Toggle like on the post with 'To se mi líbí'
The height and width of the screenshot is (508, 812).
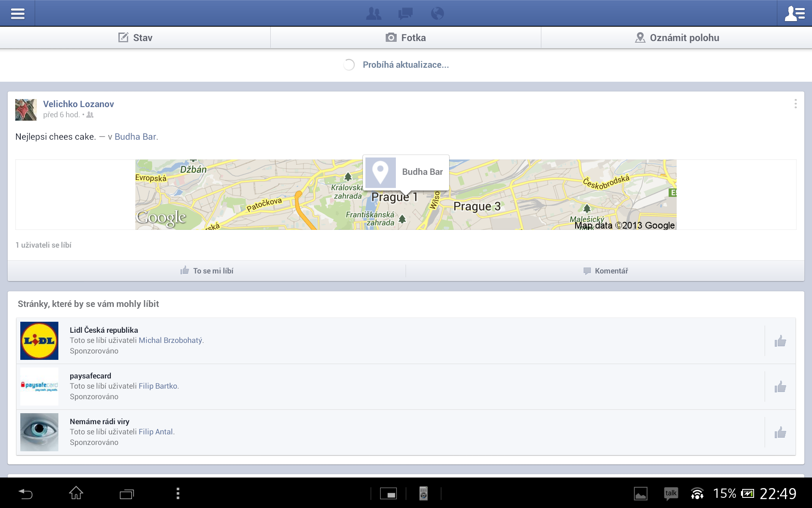point(207,271)
